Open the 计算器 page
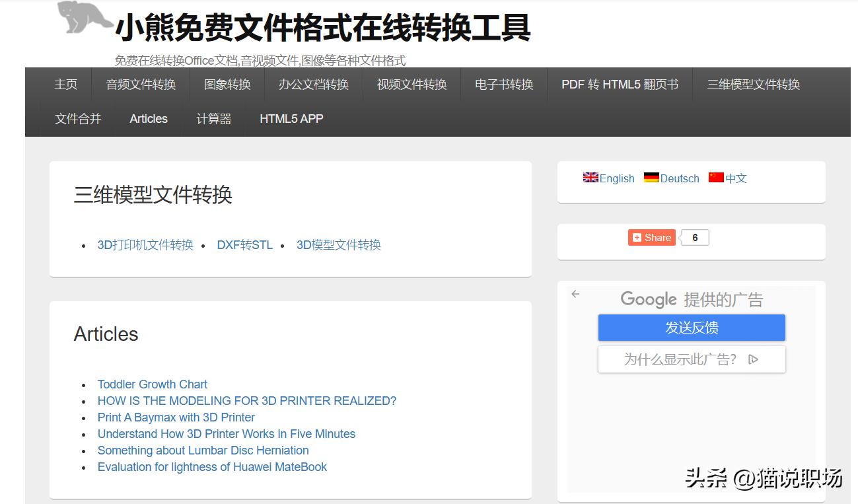 (214, 119)
